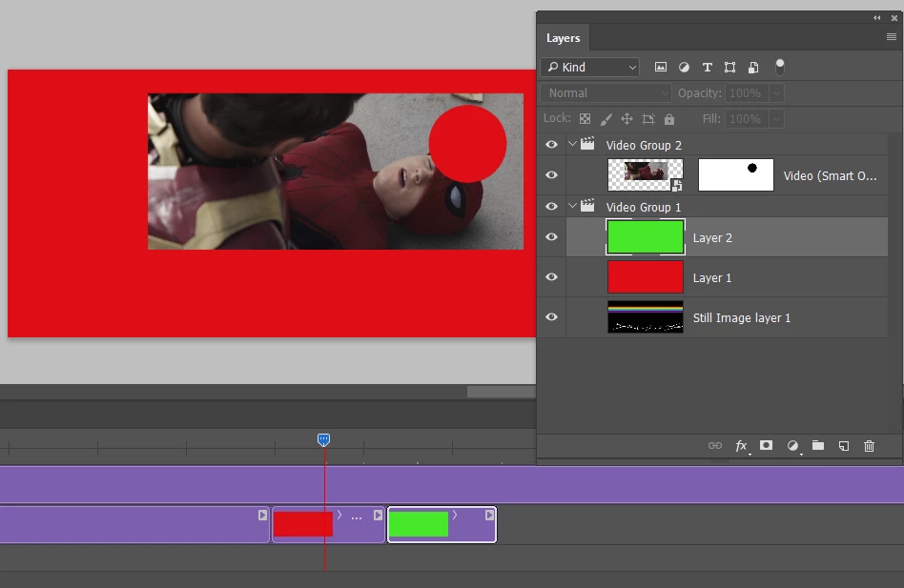
Task: Filter layers by pixel layers icon
Action: coord(661,68)
